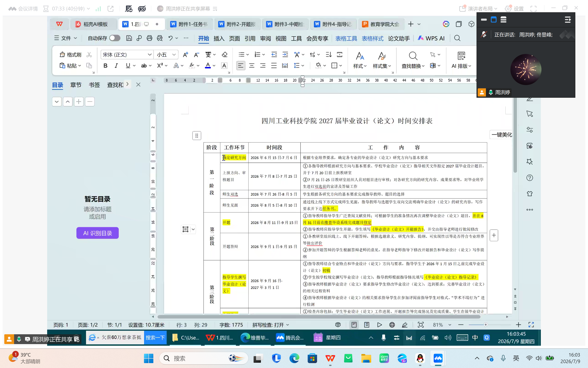Image resolution: width=588 pixels, height=368 pixels.
Task: Click the undo arrow
Action: tap(170, 38)
